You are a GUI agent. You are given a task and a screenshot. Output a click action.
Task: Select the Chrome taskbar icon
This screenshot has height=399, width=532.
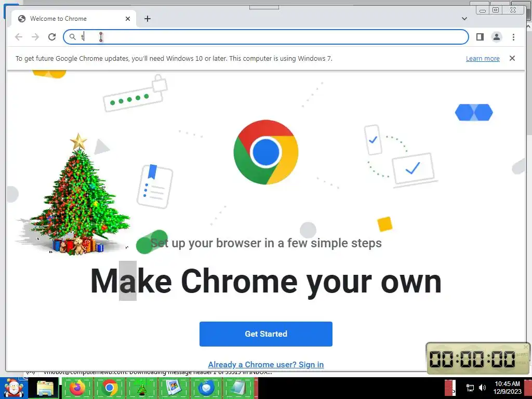tap(109, 388)
